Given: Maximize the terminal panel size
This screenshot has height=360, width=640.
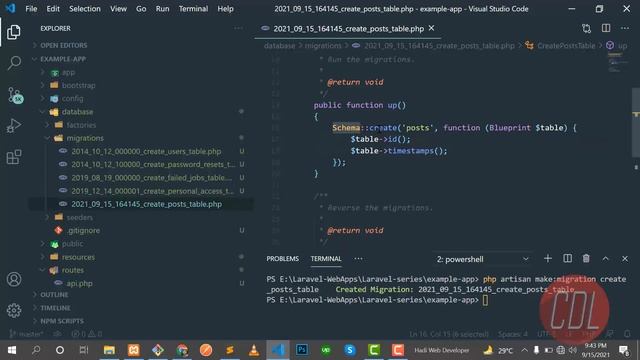Looking at the screenshot, I should pyautogui.click(x=605, y=258).
